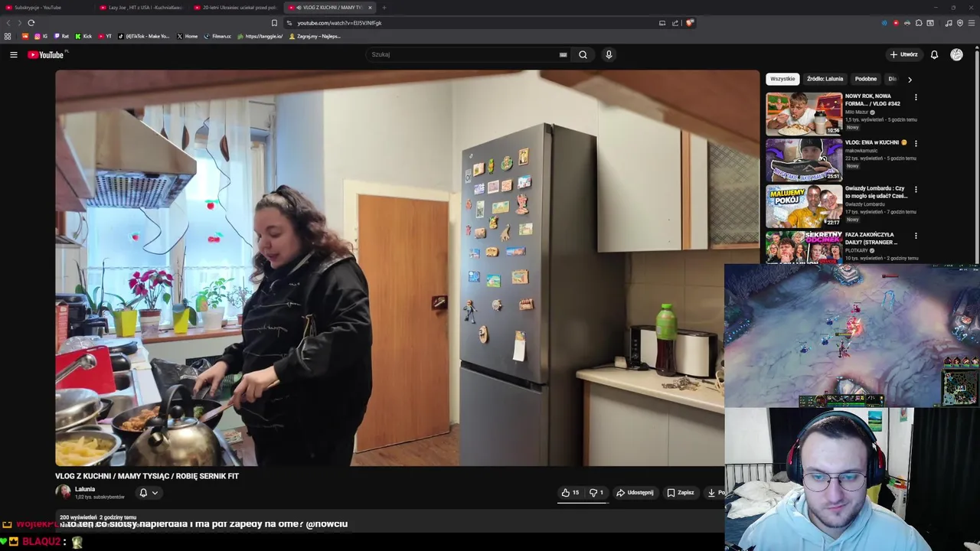Switch to Subskrypcje - YouTube browser tab
This screenshot has width=980, height=551.
click(x=47, y=8)
